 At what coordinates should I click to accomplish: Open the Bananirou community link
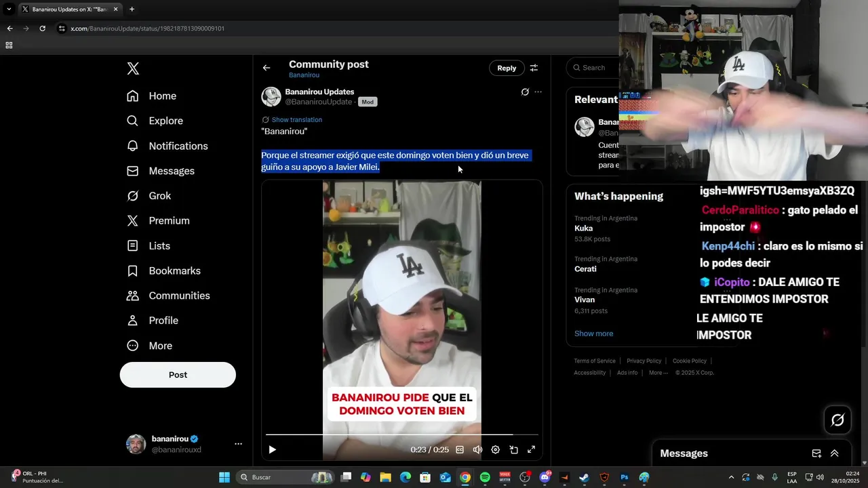[x=304, y=75]
